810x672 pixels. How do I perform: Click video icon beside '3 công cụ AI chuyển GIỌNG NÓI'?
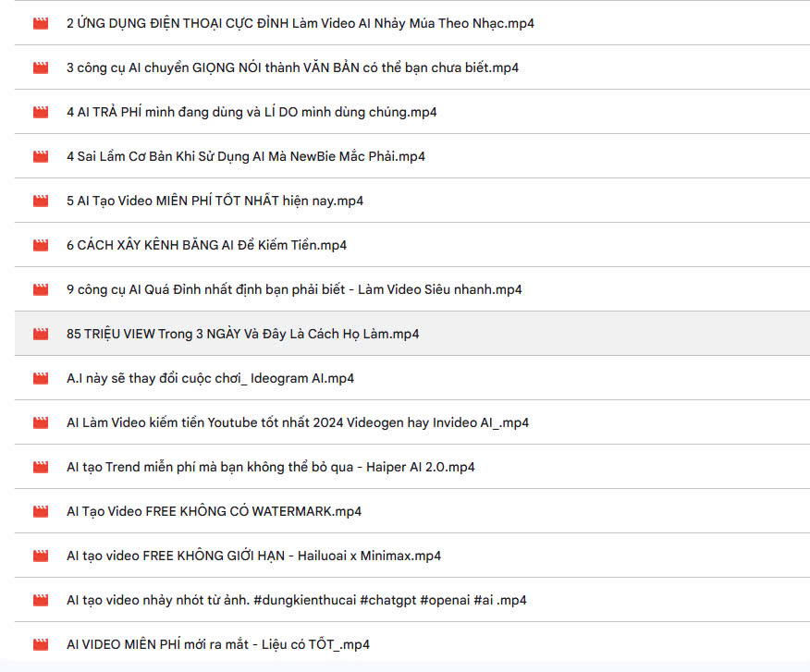coord(41,67)
